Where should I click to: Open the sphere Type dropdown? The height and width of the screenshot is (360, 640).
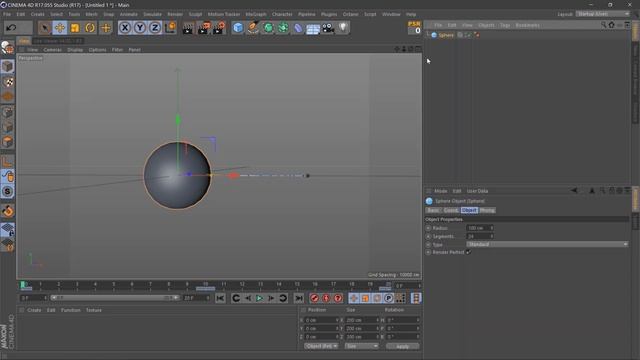point(547,244)
